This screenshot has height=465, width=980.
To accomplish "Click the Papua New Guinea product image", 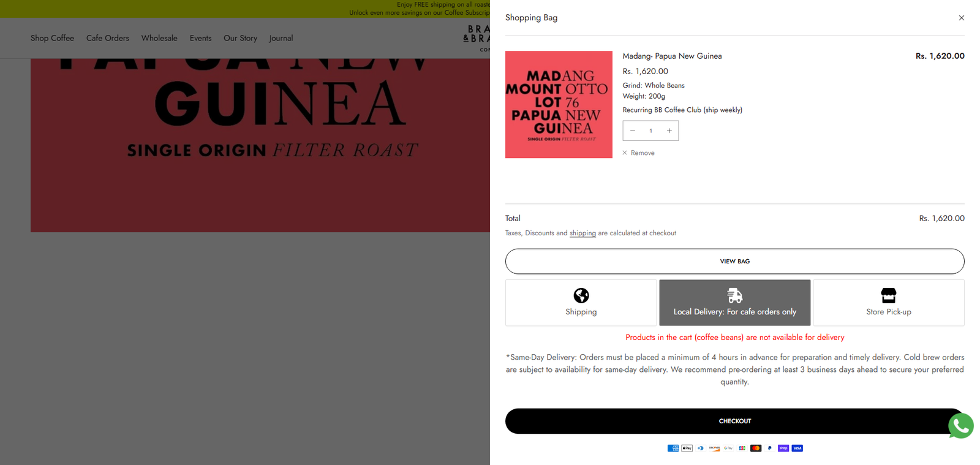I will point(260,145).
